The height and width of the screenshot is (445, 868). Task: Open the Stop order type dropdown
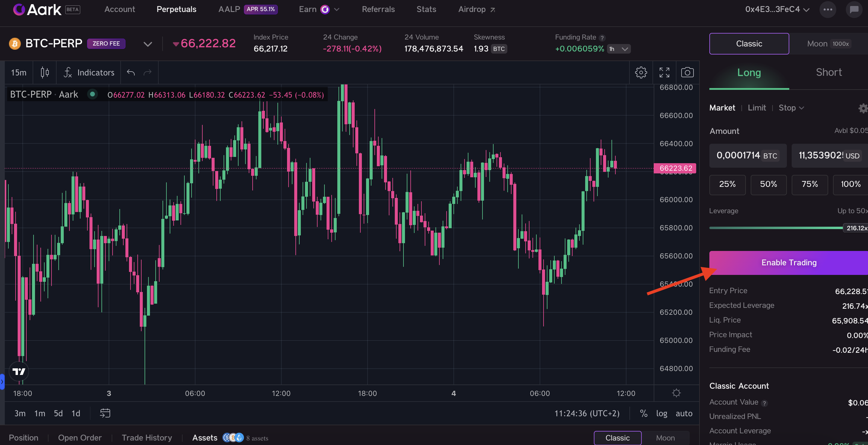tap(791, 108)
